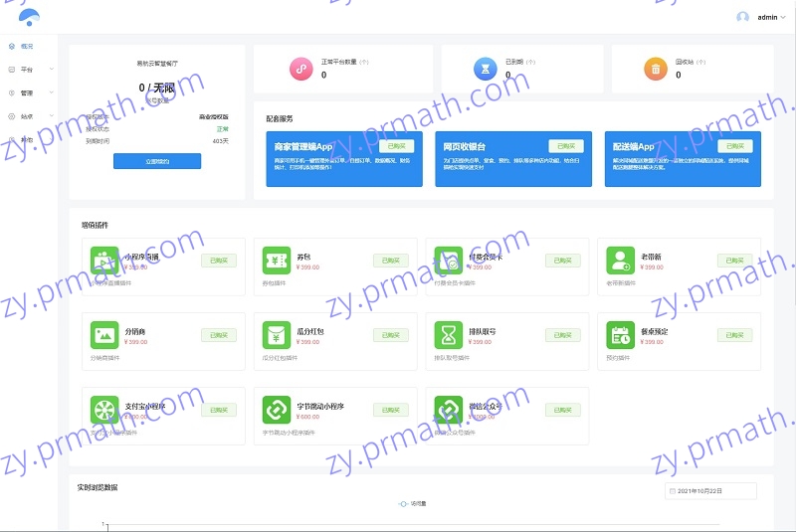Open the 管理 sidebar menu
This screenshot has width=796, height=532.
click(x=29, y=92)
